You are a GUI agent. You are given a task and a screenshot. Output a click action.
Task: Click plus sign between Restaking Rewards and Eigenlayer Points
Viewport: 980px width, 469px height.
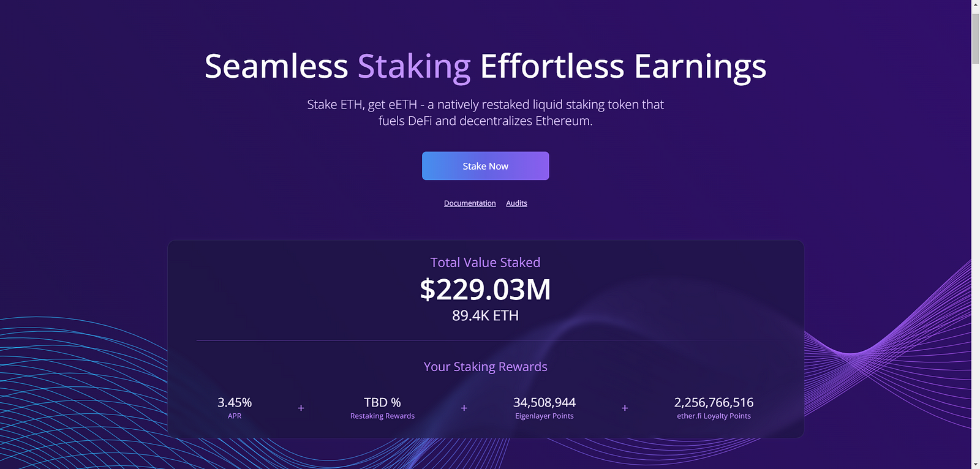coord(464,408)
